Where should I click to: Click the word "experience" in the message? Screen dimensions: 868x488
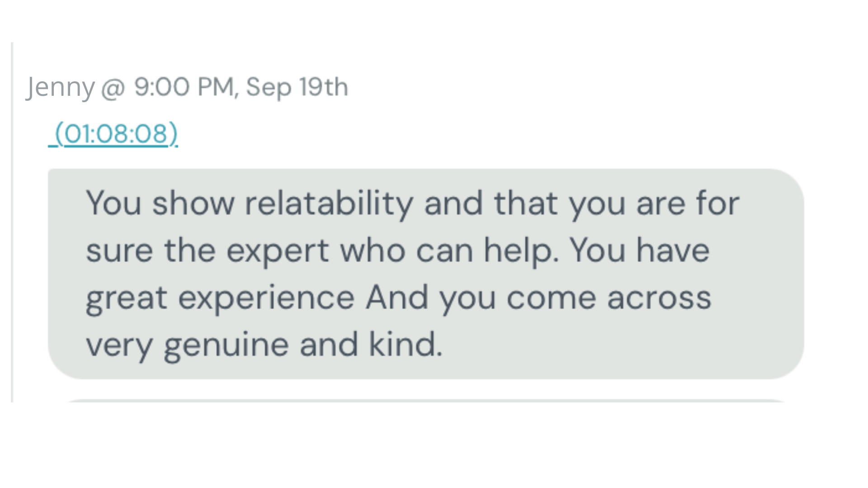pyautogui.click(x=266, y=298)
